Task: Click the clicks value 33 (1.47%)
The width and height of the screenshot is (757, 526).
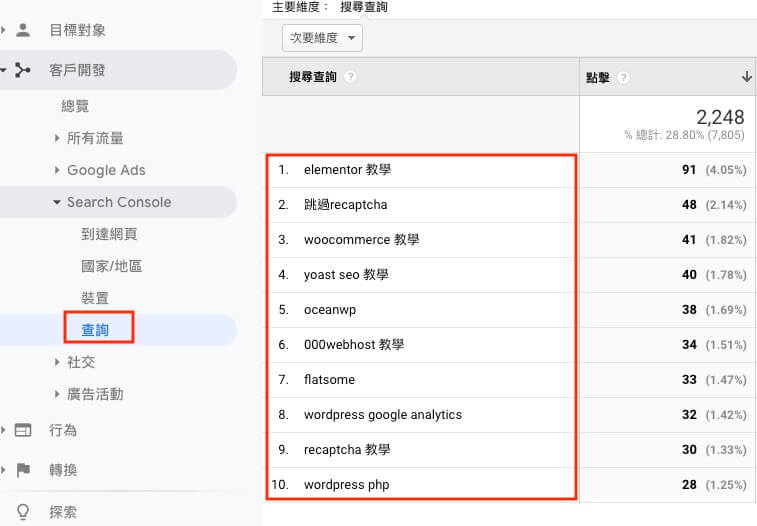Action: pos(714,380)
